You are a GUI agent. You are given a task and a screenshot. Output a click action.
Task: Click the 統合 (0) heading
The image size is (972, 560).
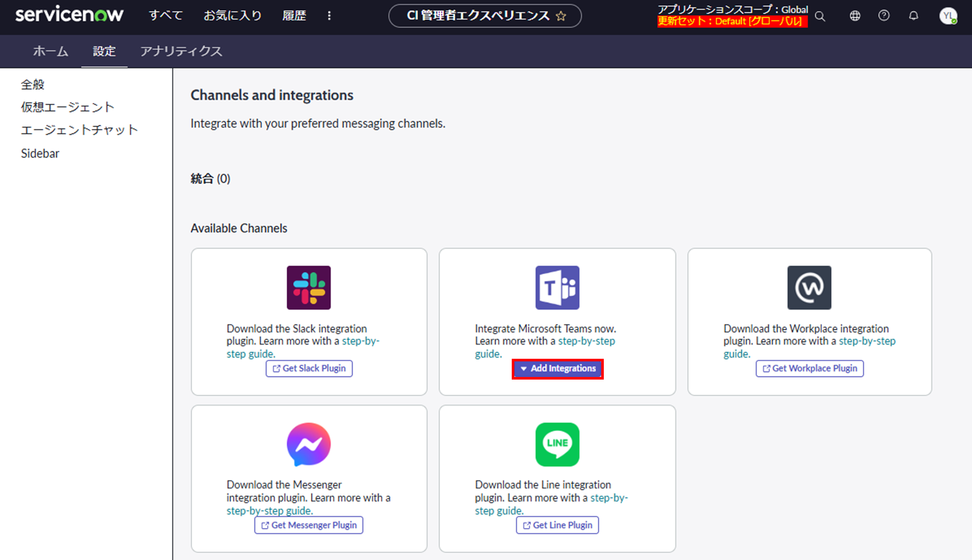tap(211, 179)
